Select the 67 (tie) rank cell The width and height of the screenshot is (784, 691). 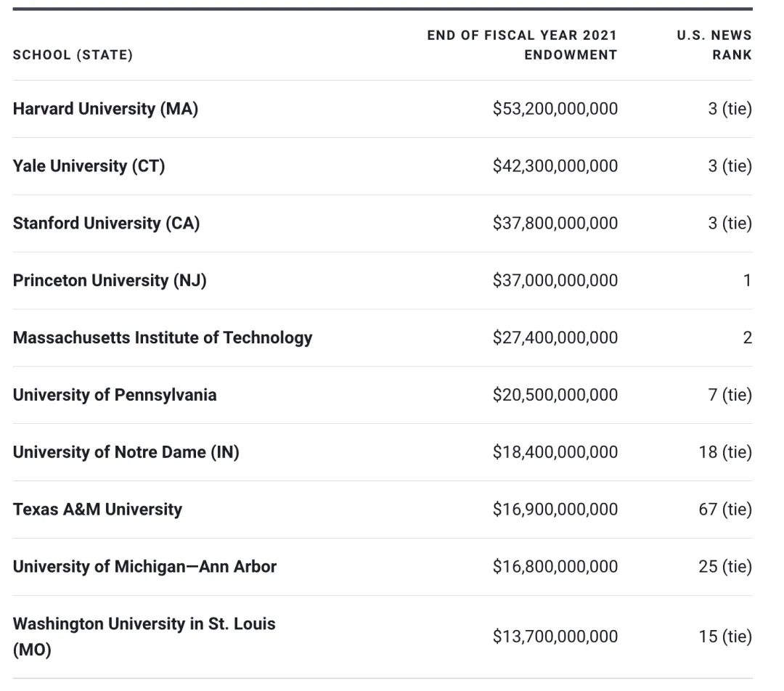tap(725, 510)
